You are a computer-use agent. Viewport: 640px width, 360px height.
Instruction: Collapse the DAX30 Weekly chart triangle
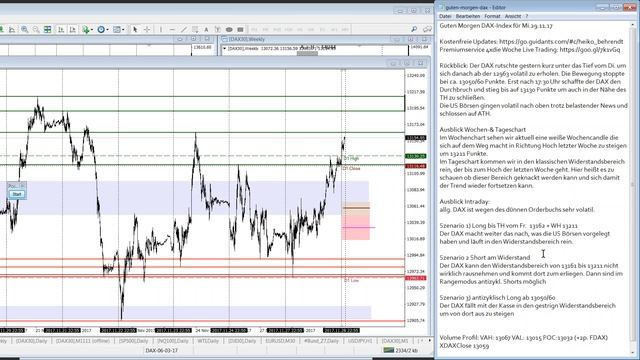click(224, 48)
